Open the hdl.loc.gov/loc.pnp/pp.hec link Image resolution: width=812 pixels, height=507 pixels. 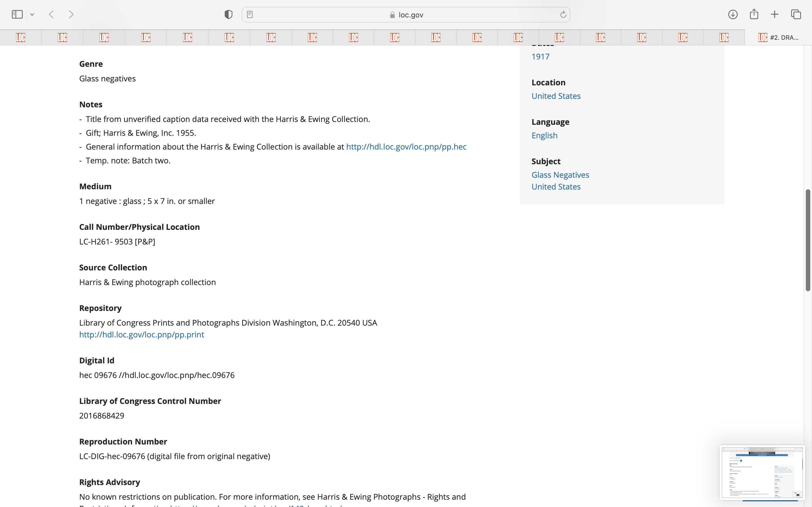pos(406,147)
